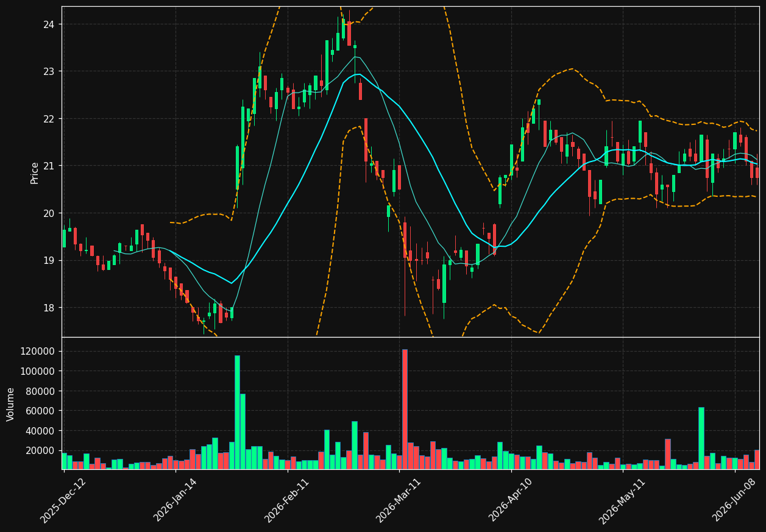Viewport: 766px width, 532px height.
Task: Select the 21 price axis tick label
Action: (48, 166)
